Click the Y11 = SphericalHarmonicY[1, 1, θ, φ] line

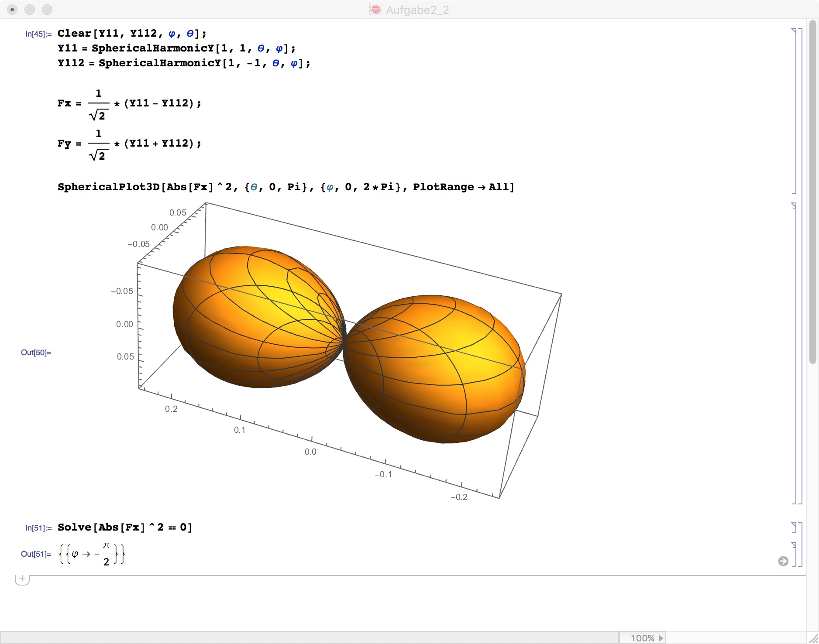176,48
